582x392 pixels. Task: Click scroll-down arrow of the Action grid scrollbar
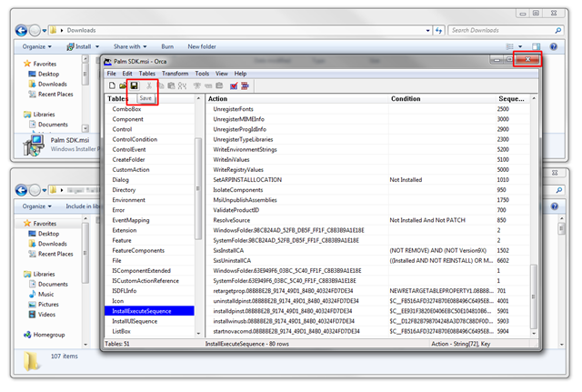coord(534,334)
